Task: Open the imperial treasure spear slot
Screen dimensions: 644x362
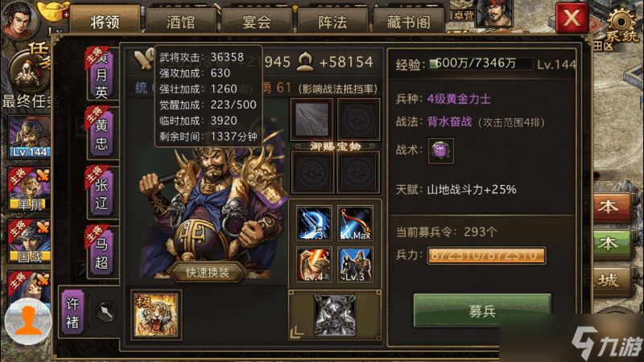Action: coord(312,119)
